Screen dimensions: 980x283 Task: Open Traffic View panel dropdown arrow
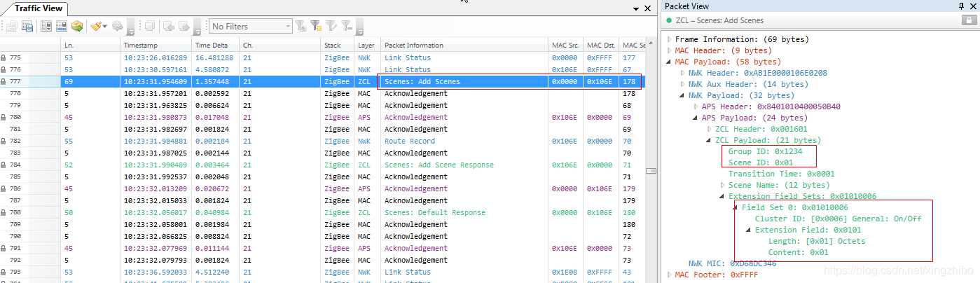click(636, 8)
